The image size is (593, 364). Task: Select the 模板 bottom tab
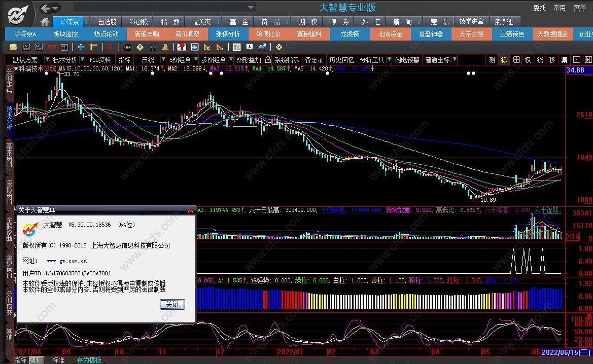(x=36, y=360)
